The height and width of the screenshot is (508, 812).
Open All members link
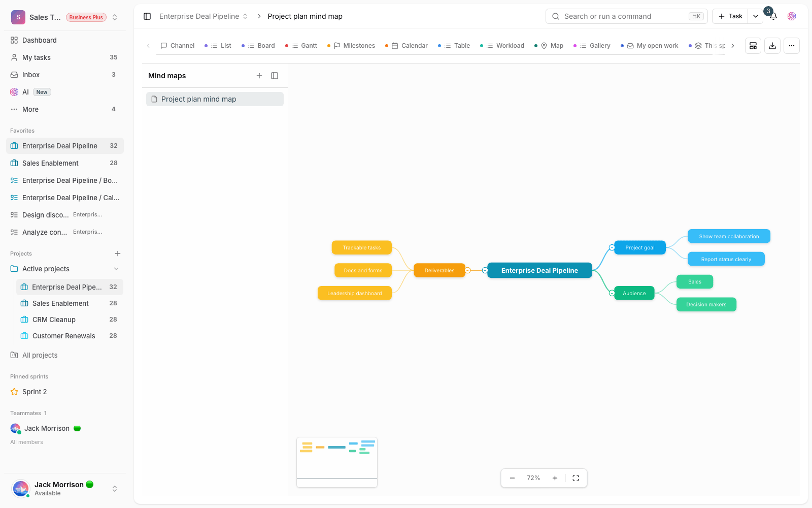point(26,442)
